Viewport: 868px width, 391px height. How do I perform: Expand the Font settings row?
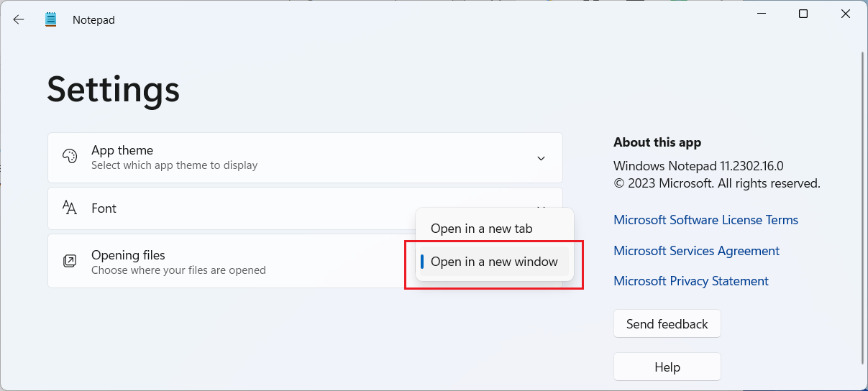click(x=305, y=208)
